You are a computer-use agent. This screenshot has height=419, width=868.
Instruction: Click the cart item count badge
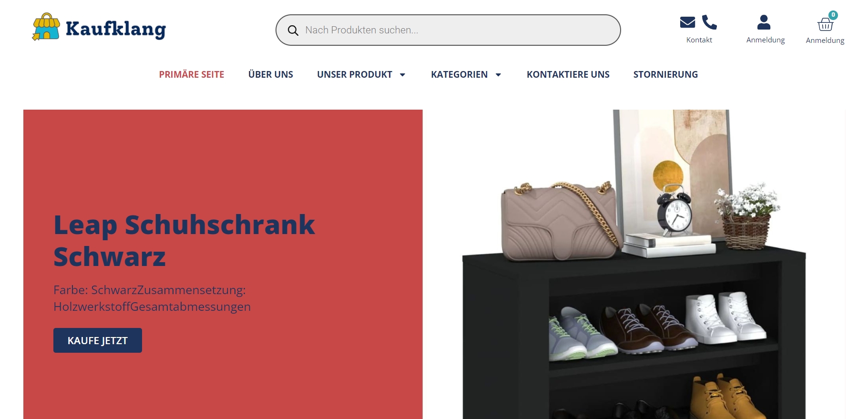click(x=833, y=15)
